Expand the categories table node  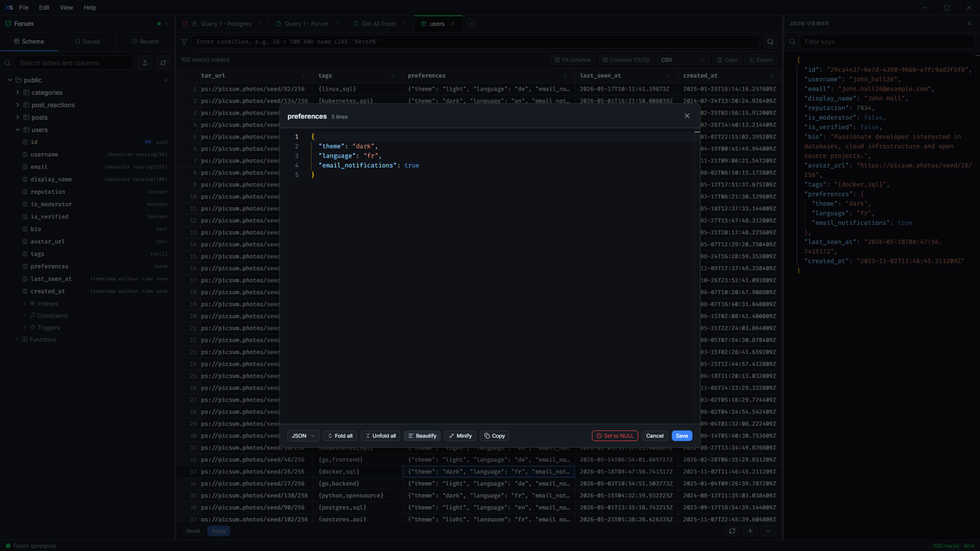pos(18,92)
